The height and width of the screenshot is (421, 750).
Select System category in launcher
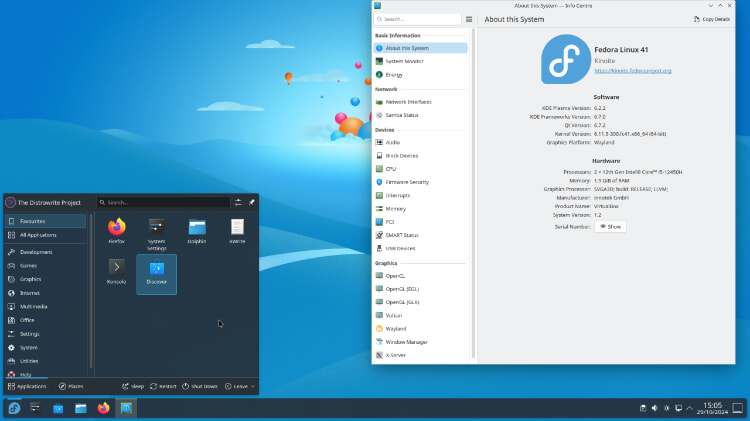tap(45, 347)
